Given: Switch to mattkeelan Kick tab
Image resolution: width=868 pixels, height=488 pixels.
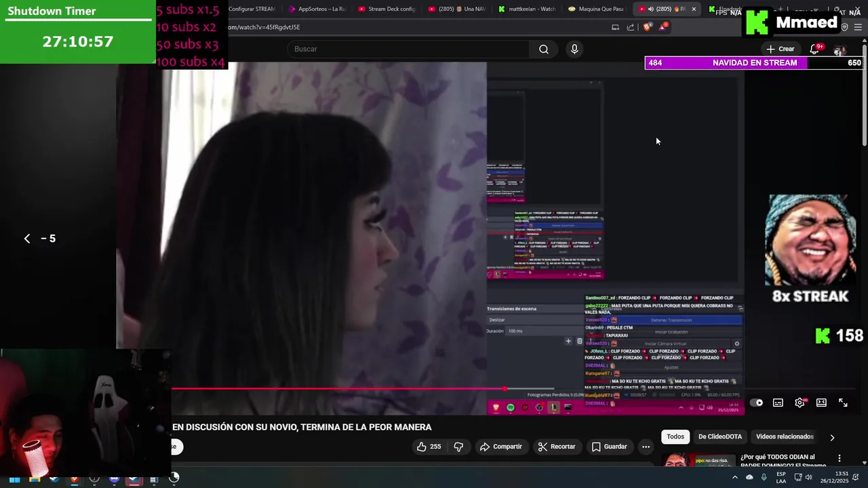Looking at the screenshot, I should (527, 9).
